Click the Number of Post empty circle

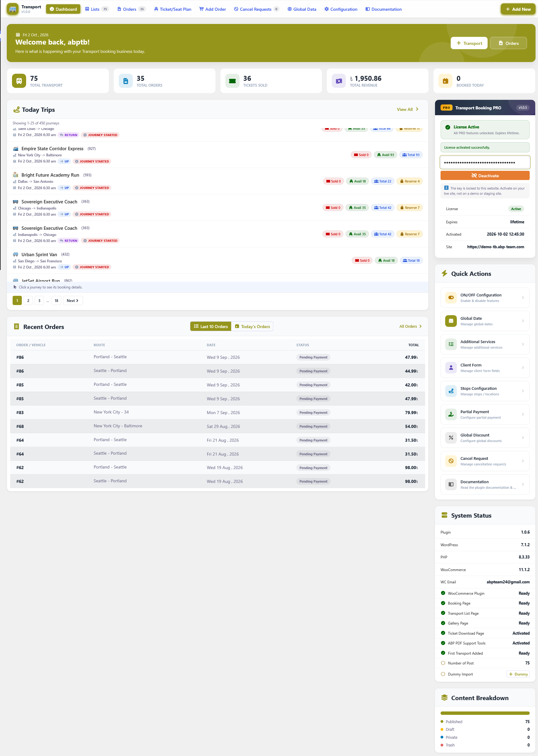443,663
